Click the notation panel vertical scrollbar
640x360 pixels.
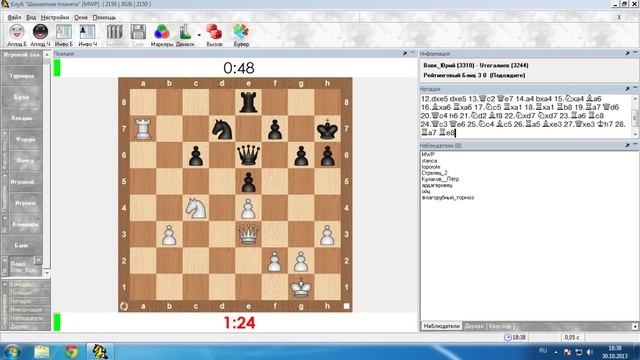point(635,116)
